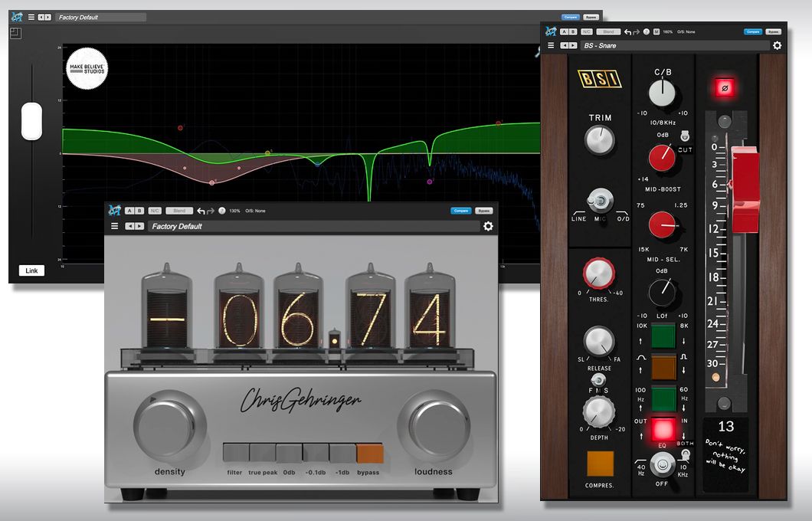This screenshot has width=812, height=521.
Task: Select B state in the tube limiter toolbar
Action: (x=139, y=211)
